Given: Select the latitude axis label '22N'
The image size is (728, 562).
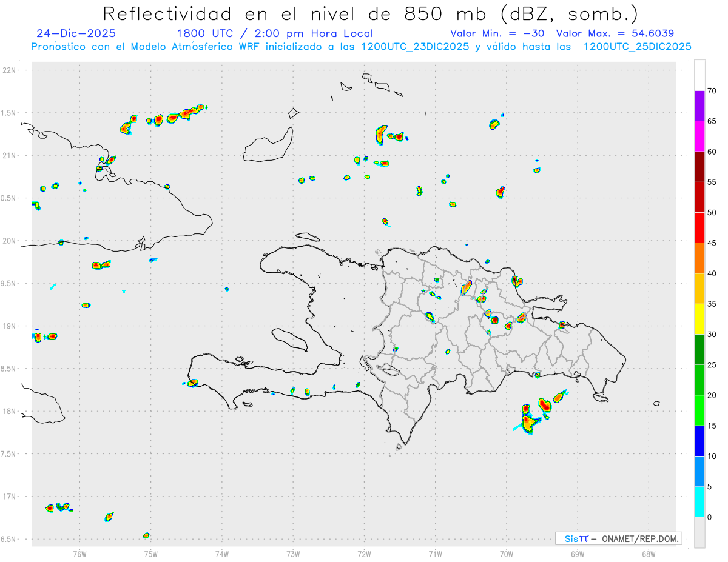Looking at the screenshot, I should [10, 70].
